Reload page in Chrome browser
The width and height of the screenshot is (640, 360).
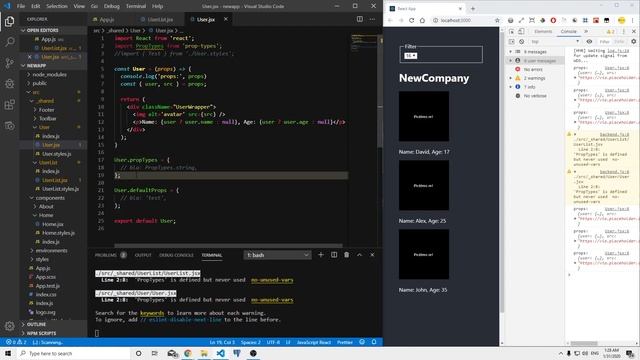point(411,20)
